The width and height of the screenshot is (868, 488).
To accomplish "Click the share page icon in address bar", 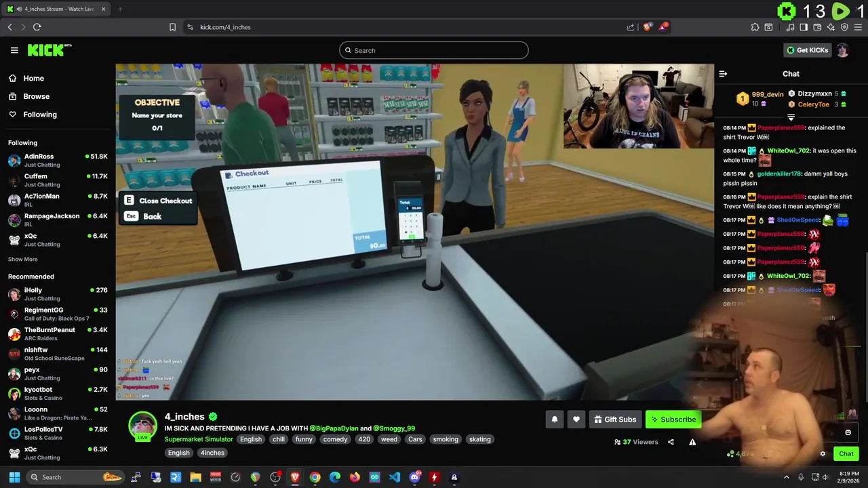I will click(631, 27).
